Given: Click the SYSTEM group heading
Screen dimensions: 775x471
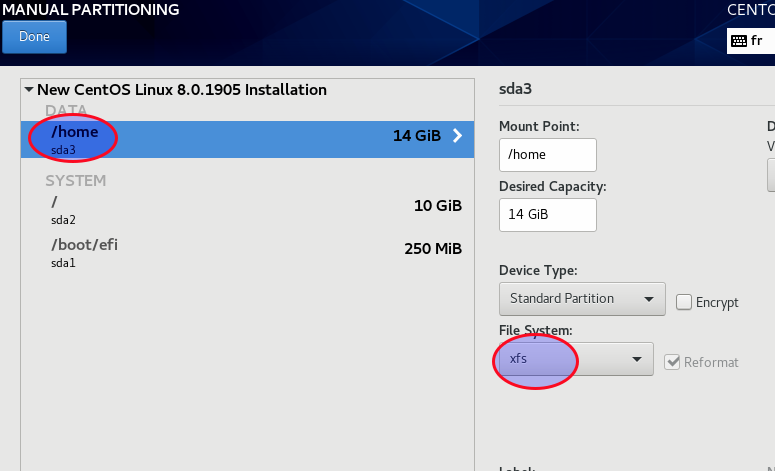Looking at the screenshot, I should tap(76, 181).
